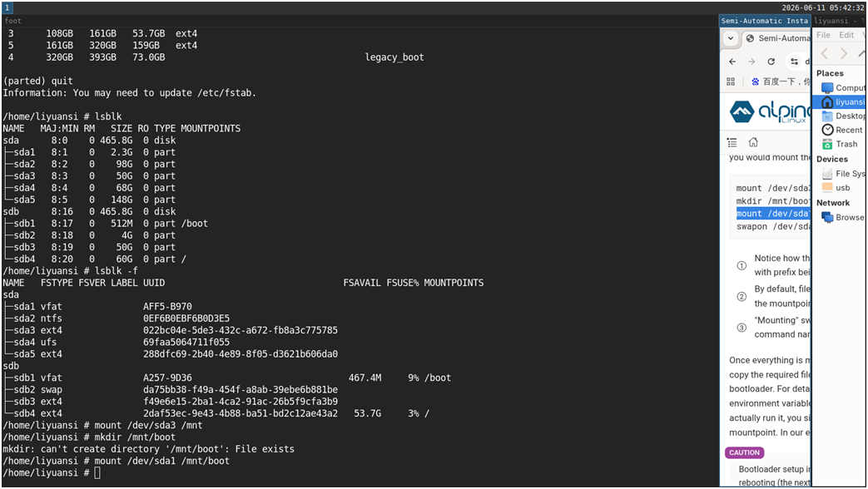
Task: Click the sda3 ext4 UUID '022bc04e-...' row
Action: pos(170,330)
